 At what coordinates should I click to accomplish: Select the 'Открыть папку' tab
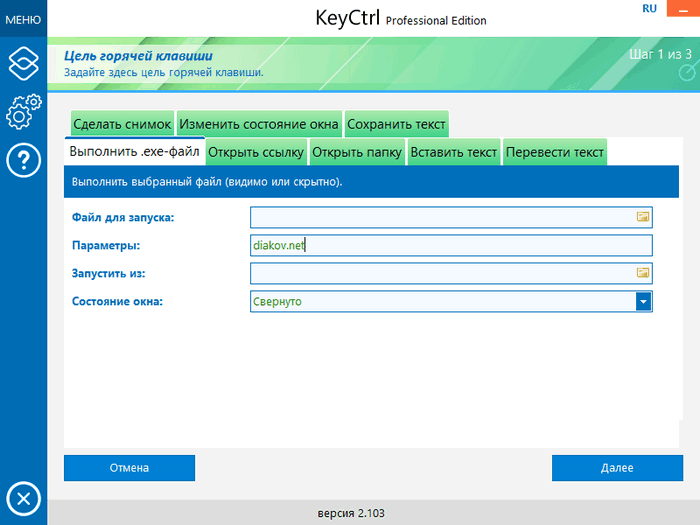click(x=357, y=152)
